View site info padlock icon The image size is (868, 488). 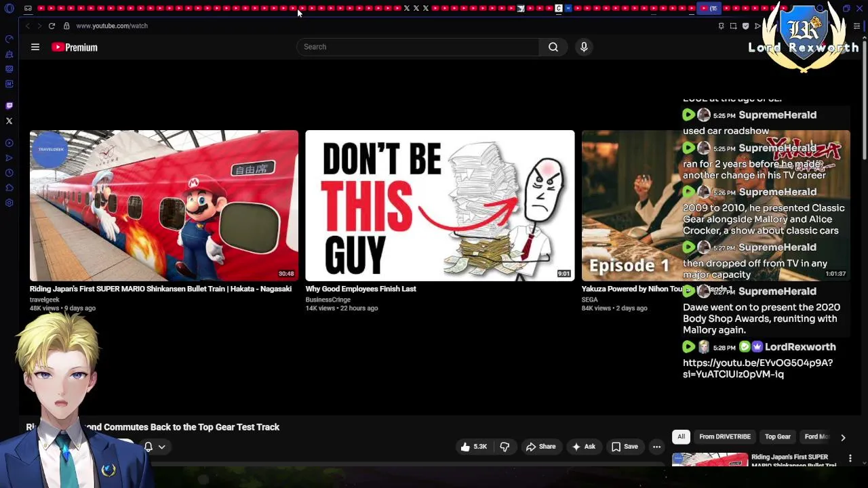tap(66, 26)
